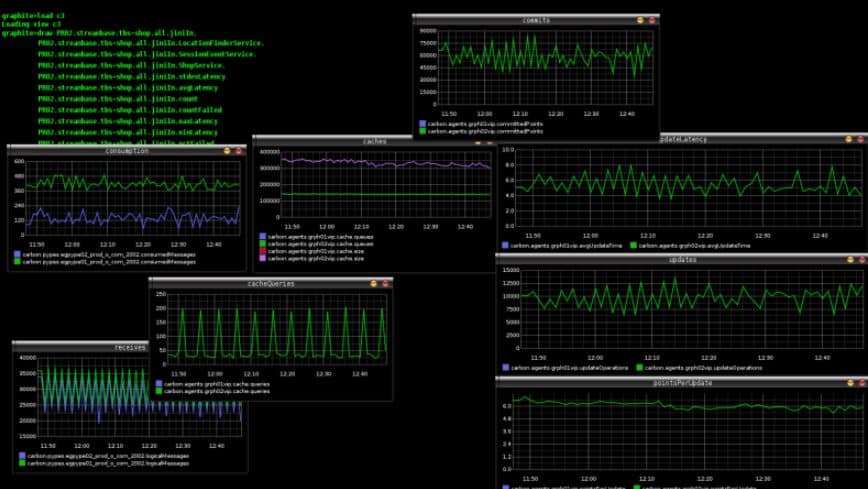The height and width of the screenshot is (489, 868).
Task: Click the cacheQueries spike chart plot
Action: pos(277,329)
